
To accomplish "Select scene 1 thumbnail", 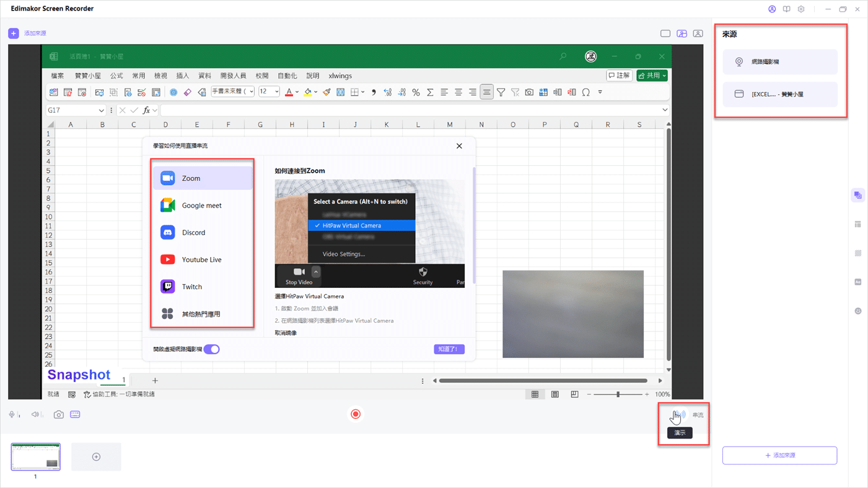I will coord(36,457).
